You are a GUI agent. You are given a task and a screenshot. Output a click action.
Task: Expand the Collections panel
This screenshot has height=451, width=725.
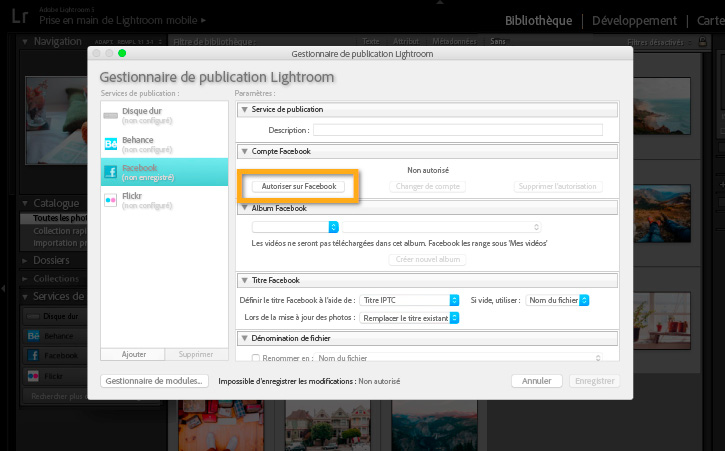[25, 279]
